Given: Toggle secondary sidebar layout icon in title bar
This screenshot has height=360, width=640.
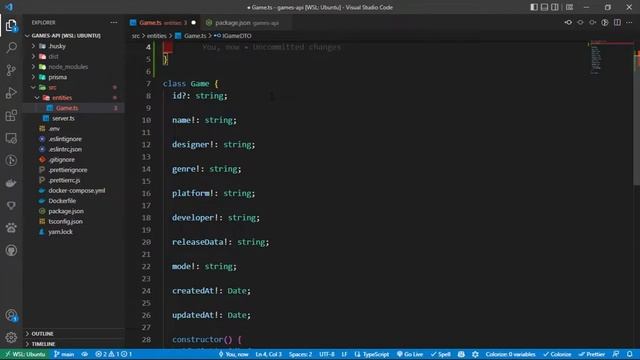Looking at the screenshot, I should tap(555, 7).
